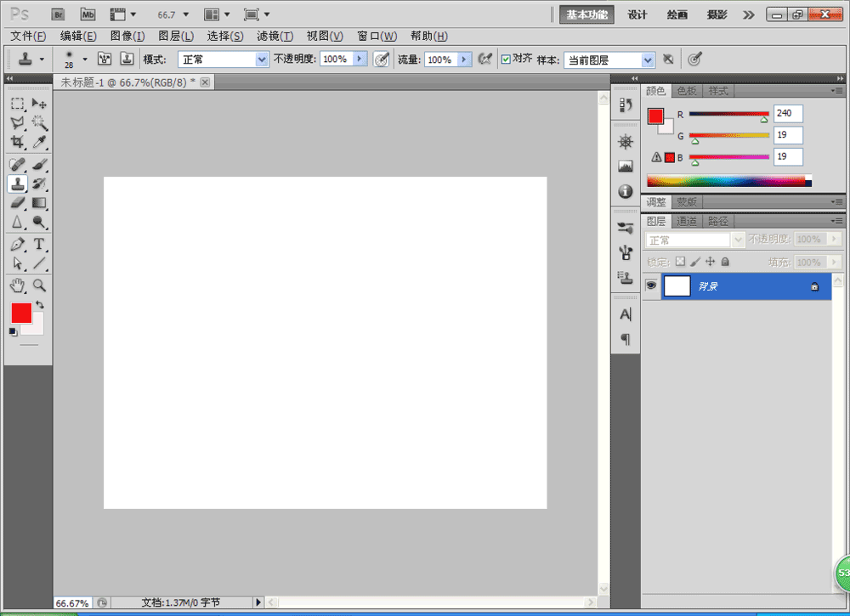This screenshot has width=850, height=616.
Task: Select the Path Selection tool
Action: tap(17, 264)
